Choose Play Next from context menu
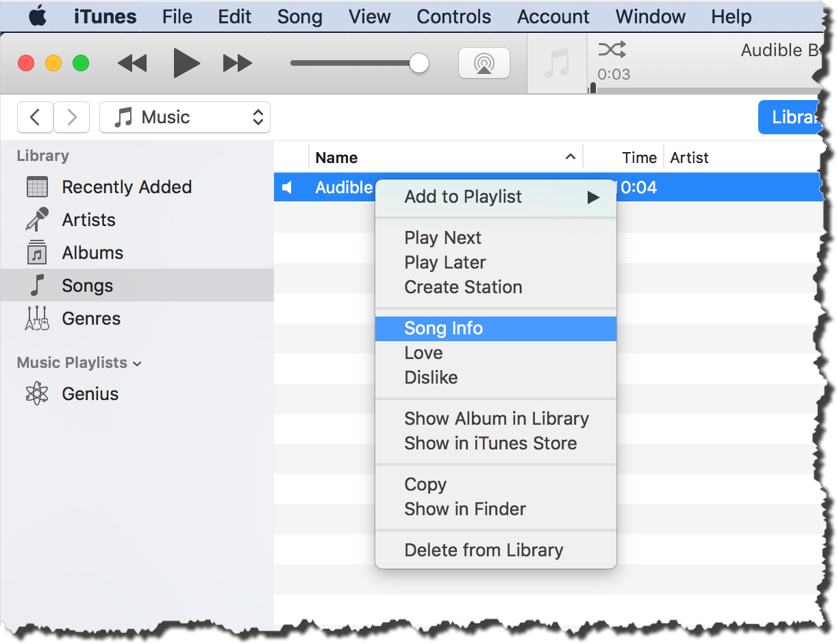The width and height of the screenshot is (837, 644). [496, 238]
